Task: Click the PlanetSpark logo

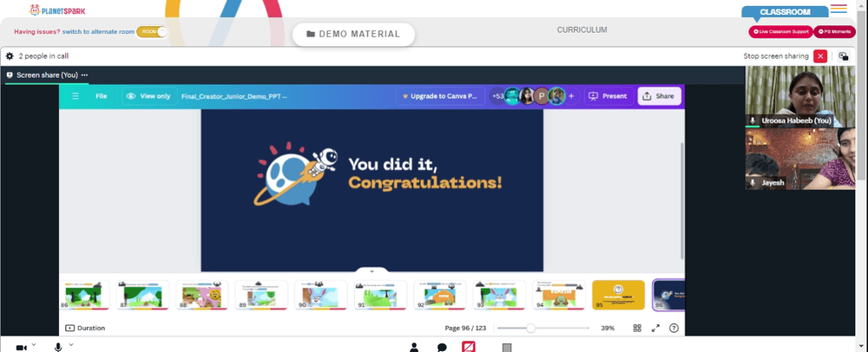Action: click(x=57, y=10)
